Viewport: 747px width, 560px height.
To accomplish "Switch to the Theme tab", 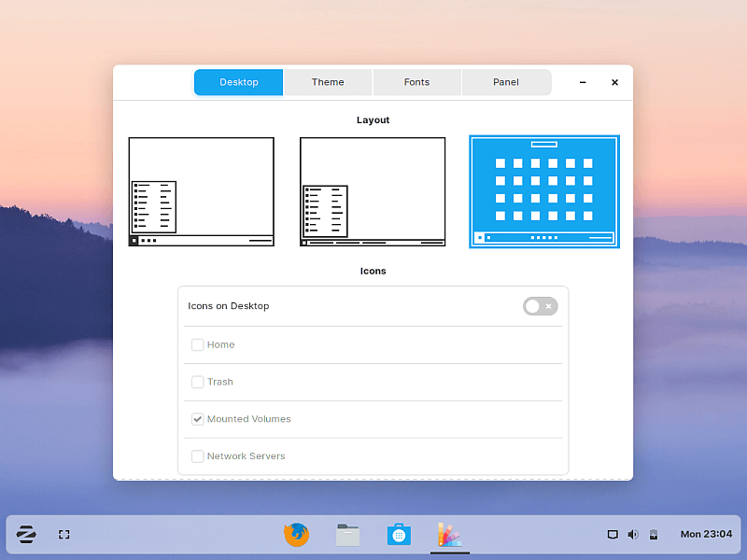I will (328, 82).
